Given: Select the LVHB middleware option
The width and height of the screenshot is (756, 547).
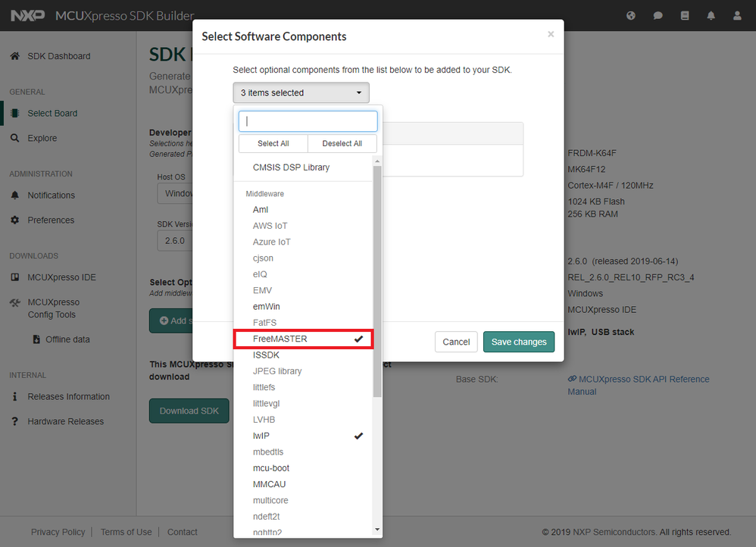Looking at the screenshot, I should [303, 420].
